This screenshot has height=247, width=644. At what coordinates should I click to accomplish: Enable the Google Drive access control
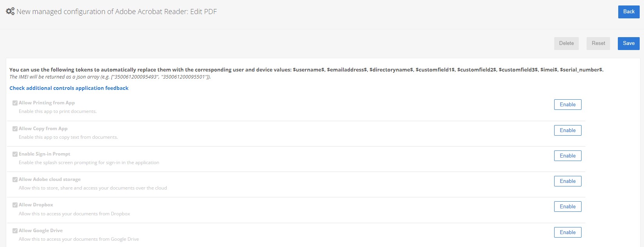pos(567,232)
